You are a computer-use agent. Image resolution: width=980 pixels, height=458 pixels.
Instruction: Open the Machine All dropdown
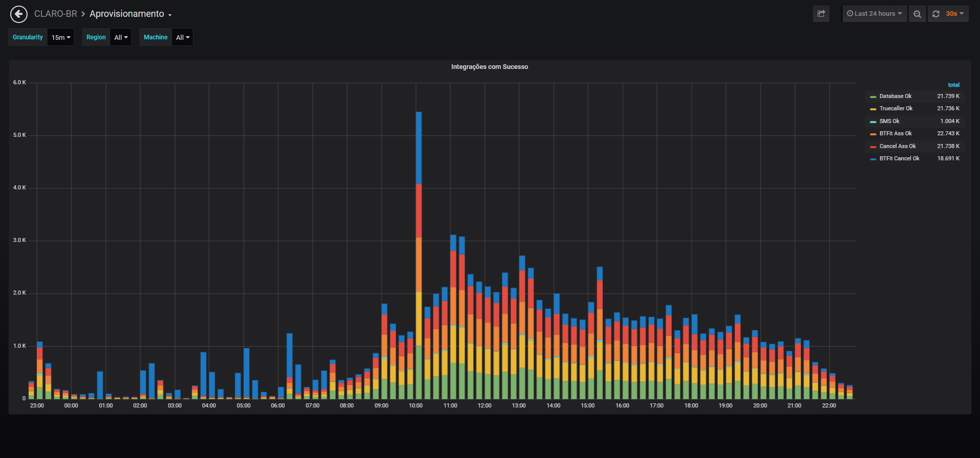coord(183,37)
